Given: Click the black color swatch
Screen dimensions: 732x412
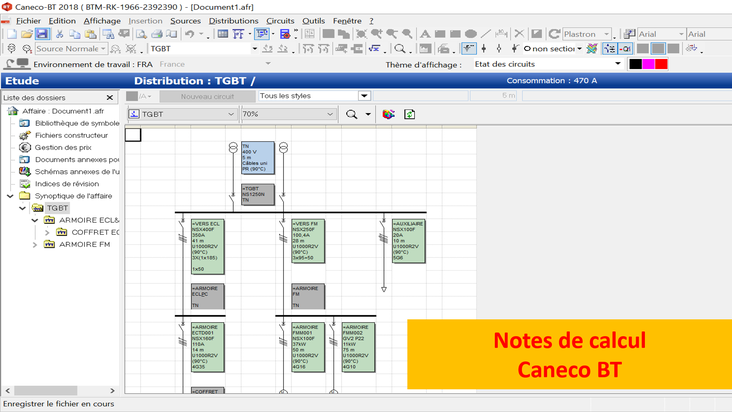Looking at the screenshot, I should (x=635, y=64).
